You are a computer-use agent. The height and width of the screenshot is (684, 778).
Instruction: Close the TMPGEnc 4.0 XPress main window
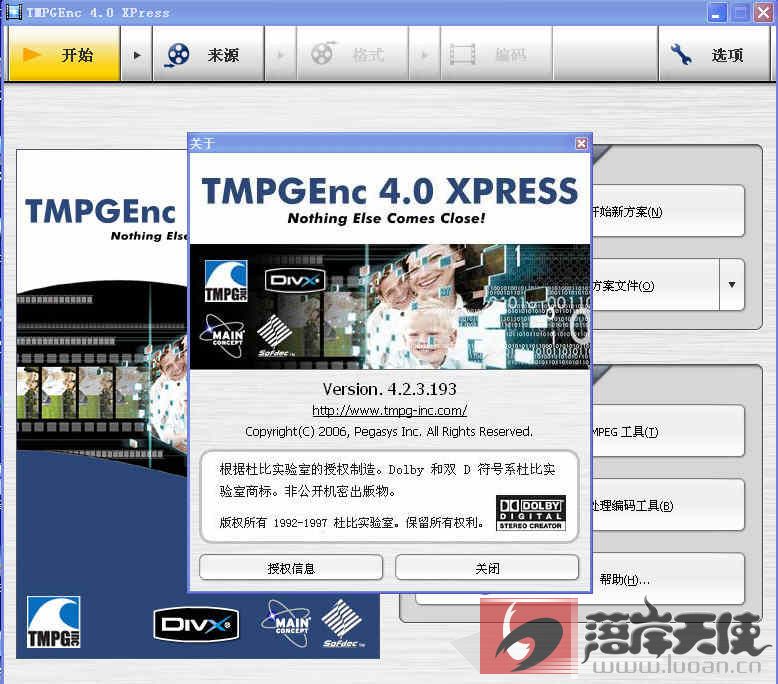pyautogui.click(x=764, y=12)
